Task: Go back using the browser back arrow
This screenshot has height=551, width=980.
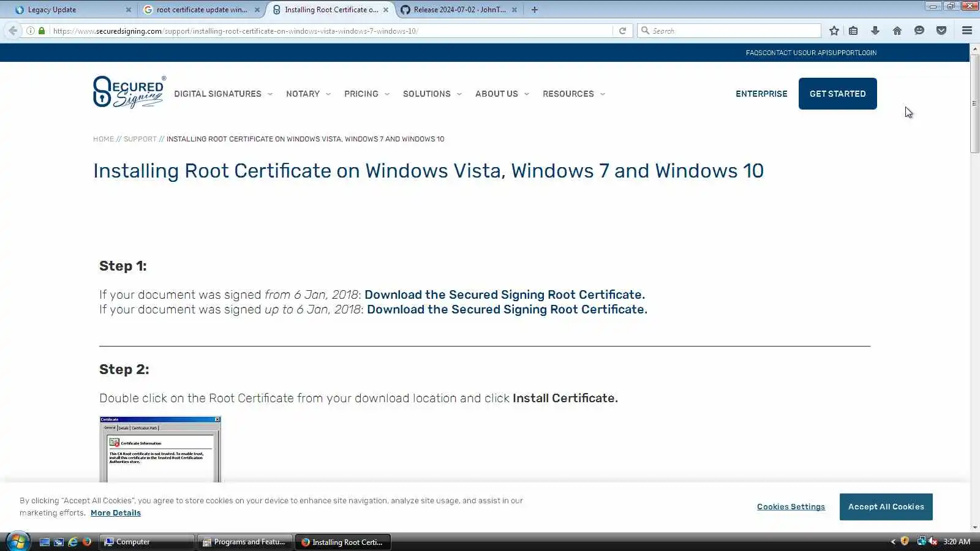Action: tap(13, 31)
